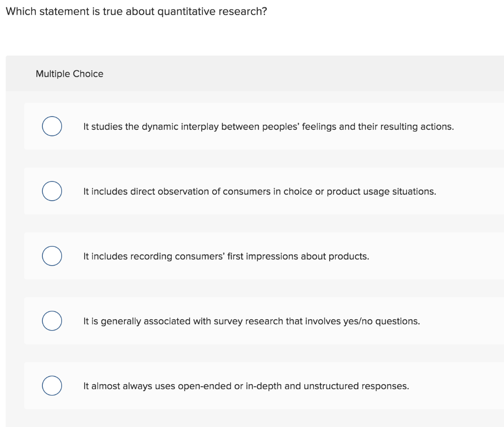Select the radio button next to 'recording consumers' first impressions'
This screenshot has width=504, height=427.
click(52, 256)
